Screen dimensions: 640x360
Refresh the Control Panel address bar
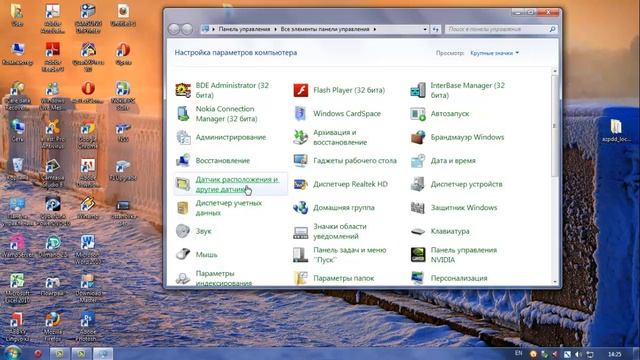436,29
